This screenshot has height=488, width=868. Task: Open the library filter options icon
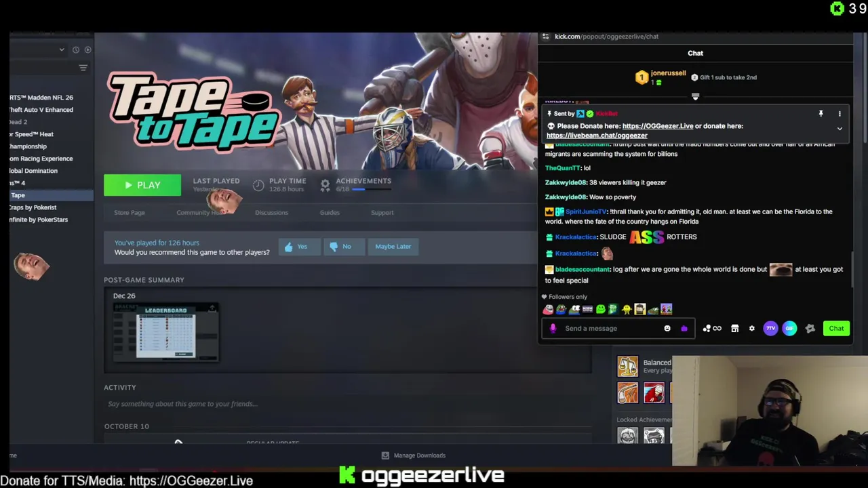pyautogui.click(x=83, y=68)
